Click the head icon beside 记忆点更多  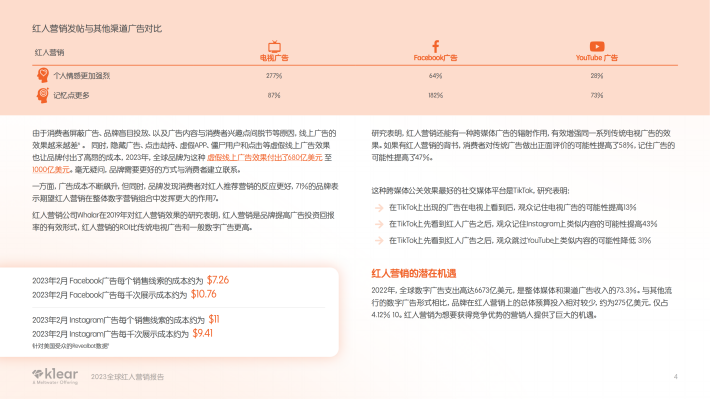[x=43, y=95]
